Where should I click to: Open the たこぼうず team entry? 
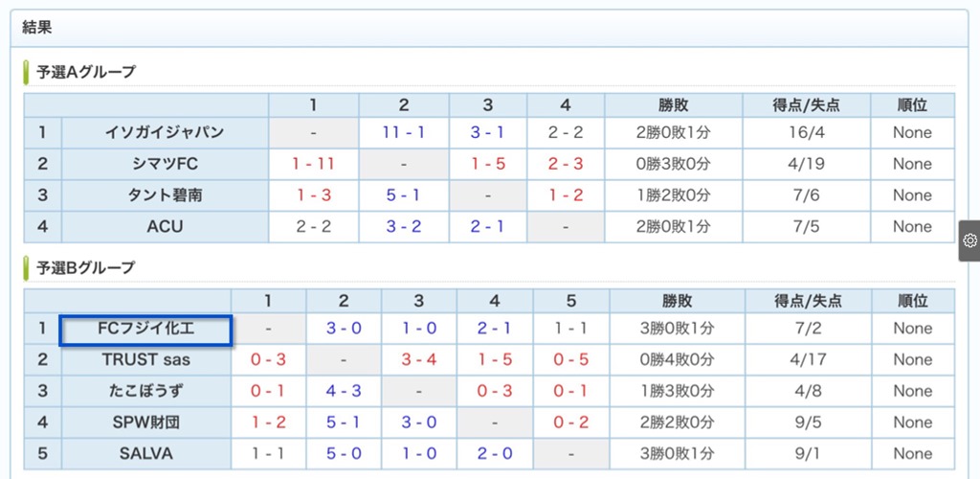[x=146, y=391]
